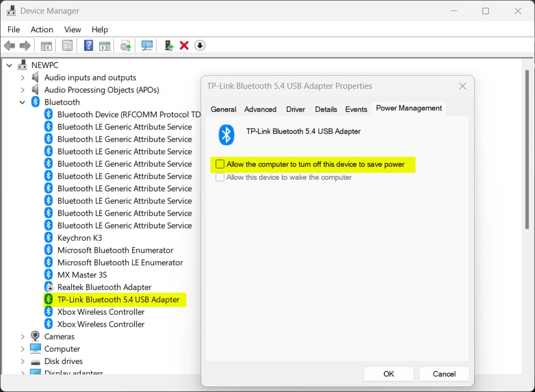
Task: Click the Back arrow toolbar icon
Action: pos(9,46)
